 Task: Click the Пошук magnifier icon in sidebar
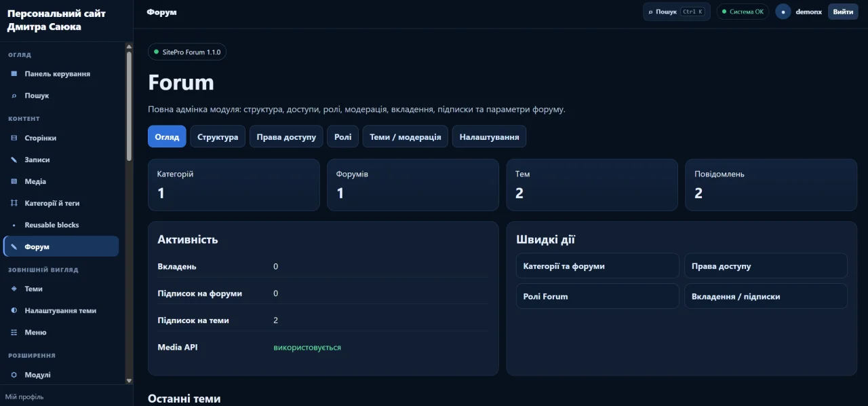point(14,96)
